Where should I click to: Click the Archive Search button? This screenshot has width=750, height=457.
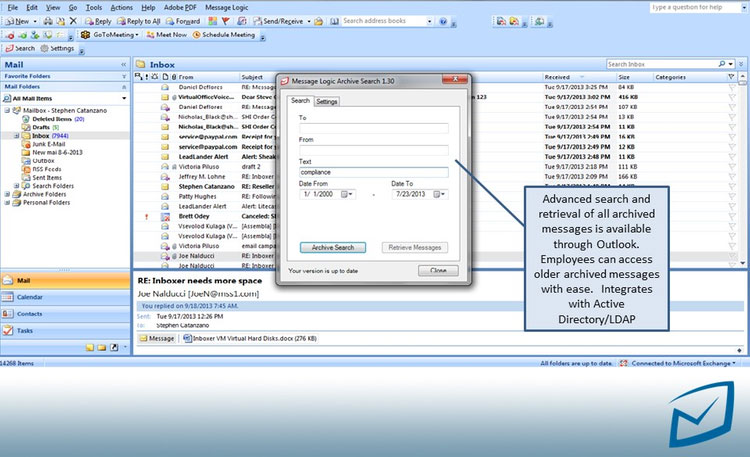click(333, 247)
